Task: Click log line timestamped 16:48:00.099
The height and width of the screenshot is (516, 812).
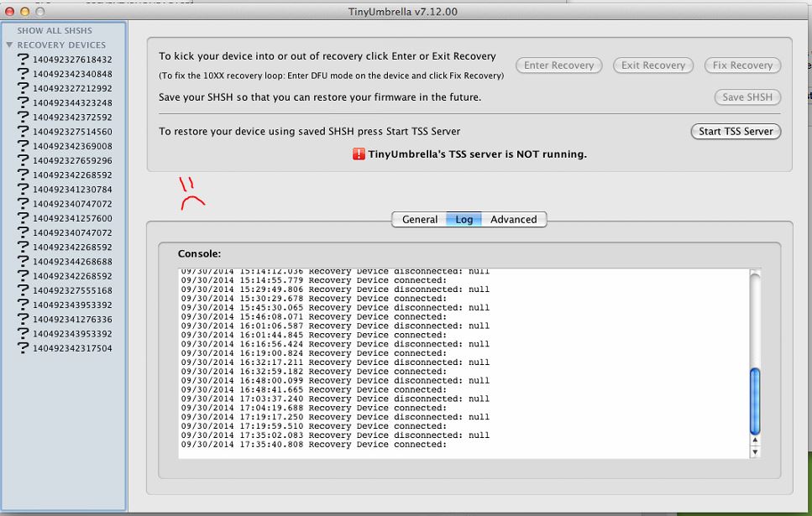Action: [335, 380]
